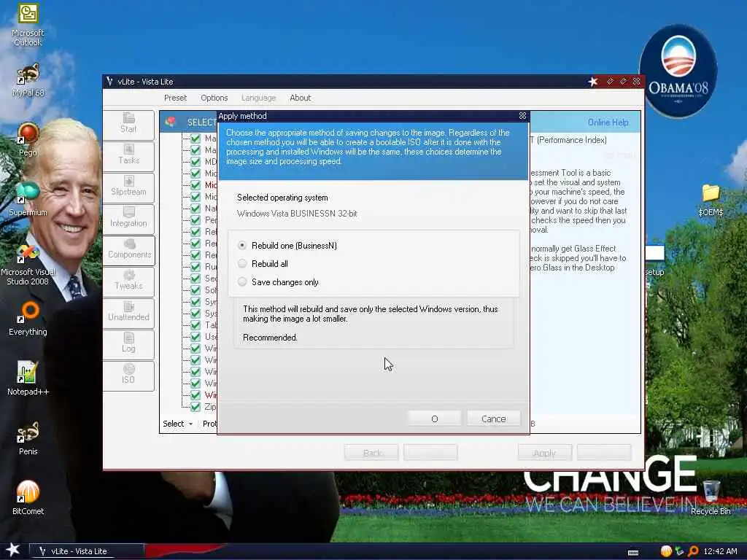747x560 pixels.
Task: Open the Tasks section in sidebar
Action: click(x=128, y=156)
